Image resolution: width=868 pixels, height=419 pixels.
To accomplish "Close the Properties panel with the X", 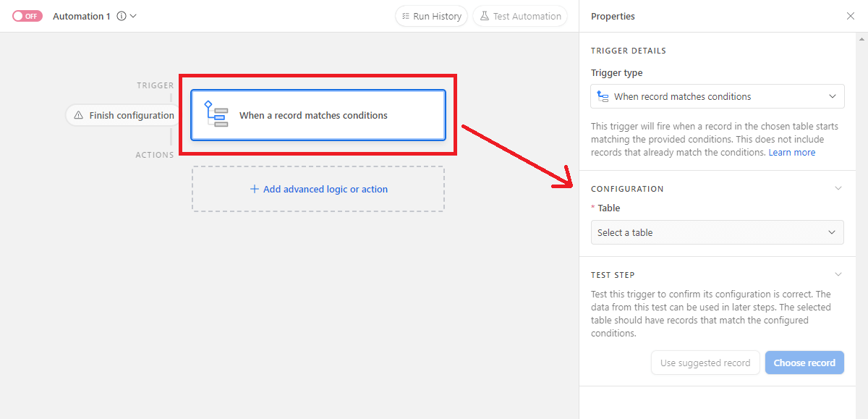I will coord(851,15).
